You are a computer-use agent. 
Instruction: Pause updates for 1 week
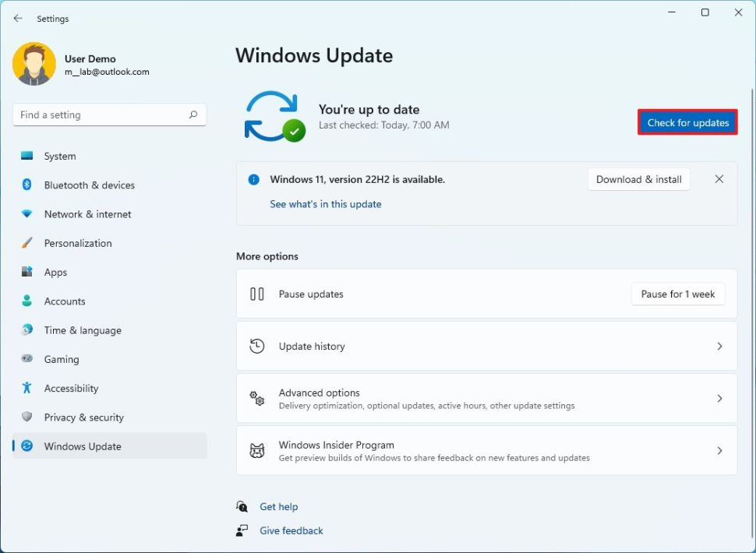tap(677, 294)
